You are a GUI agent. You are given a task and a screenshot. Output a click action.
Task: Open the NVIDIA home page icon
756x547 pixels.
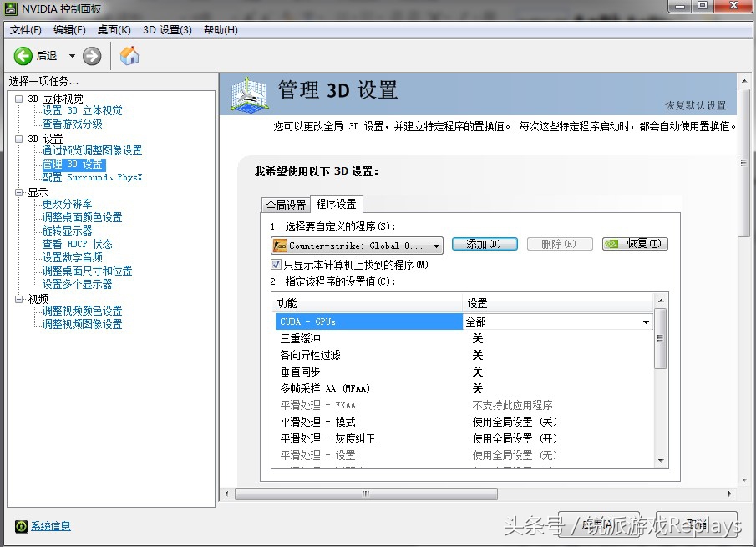(129, 56)
